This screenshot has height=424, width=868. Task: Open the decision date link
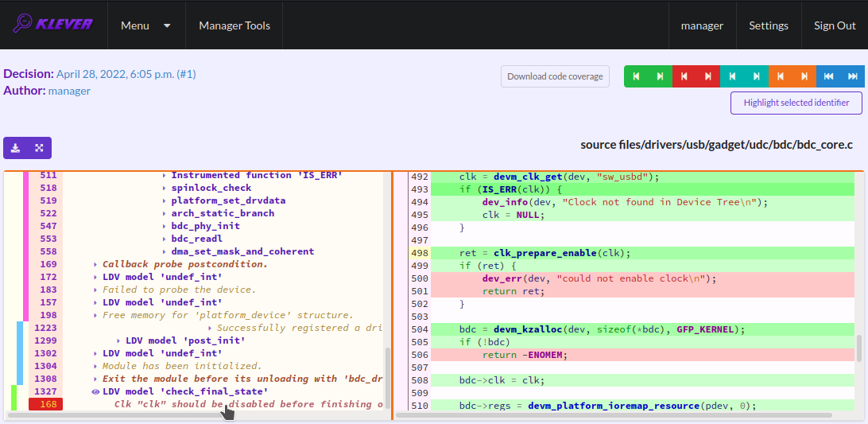coord(126,74)
